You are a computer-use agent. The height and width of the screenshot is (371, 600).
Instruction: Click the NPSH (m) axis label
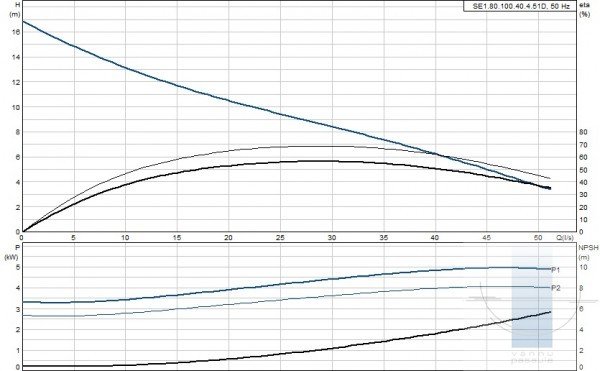click(588, 252)
